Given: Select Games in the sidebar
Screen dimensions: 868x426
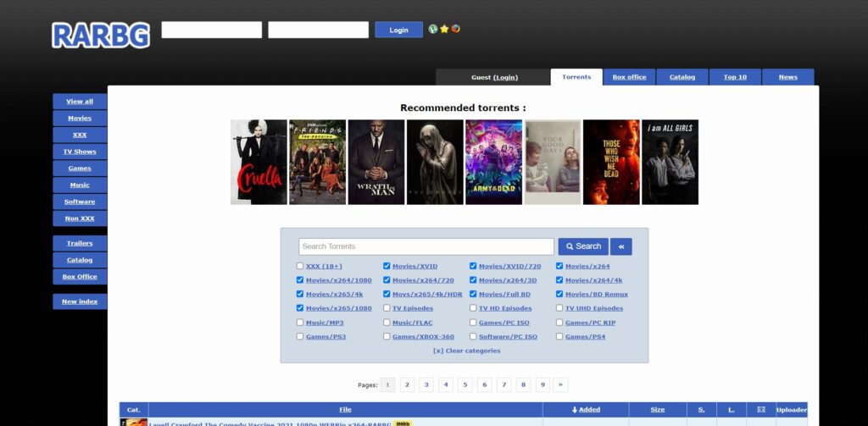Looking at the screenshot, I should tap(80, 169).
